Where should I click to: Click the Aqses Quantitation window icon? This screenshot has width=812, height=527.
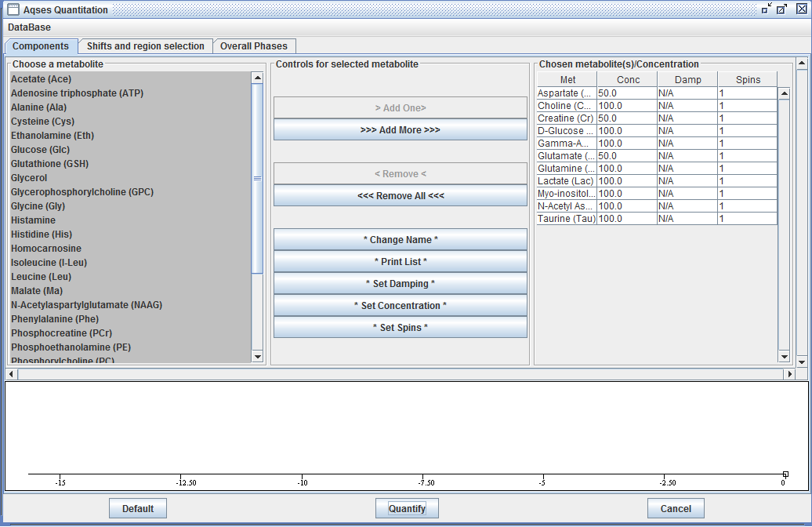click(x=13, y=9)
